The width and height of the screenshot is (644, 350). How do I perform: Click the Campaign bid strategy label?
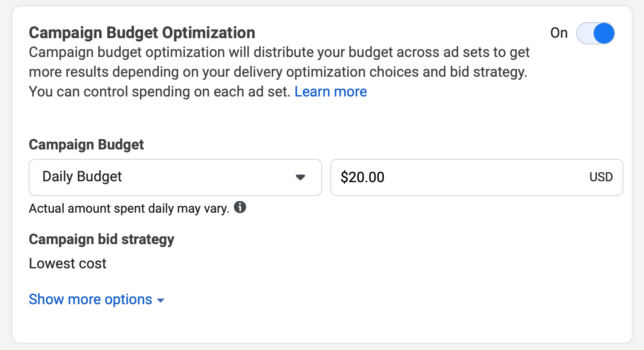pyautogui.click(x=101, y=239)
